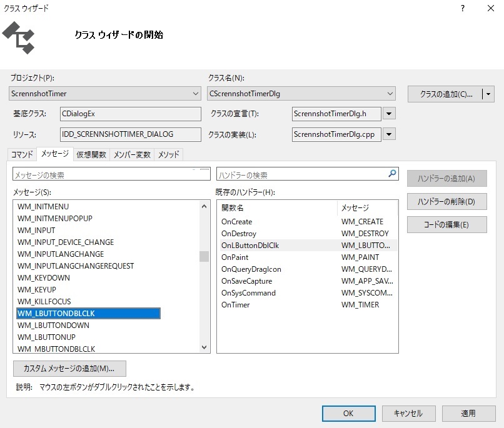
Task: Click the キャンセル button
Action: click(x=408, y=413)
